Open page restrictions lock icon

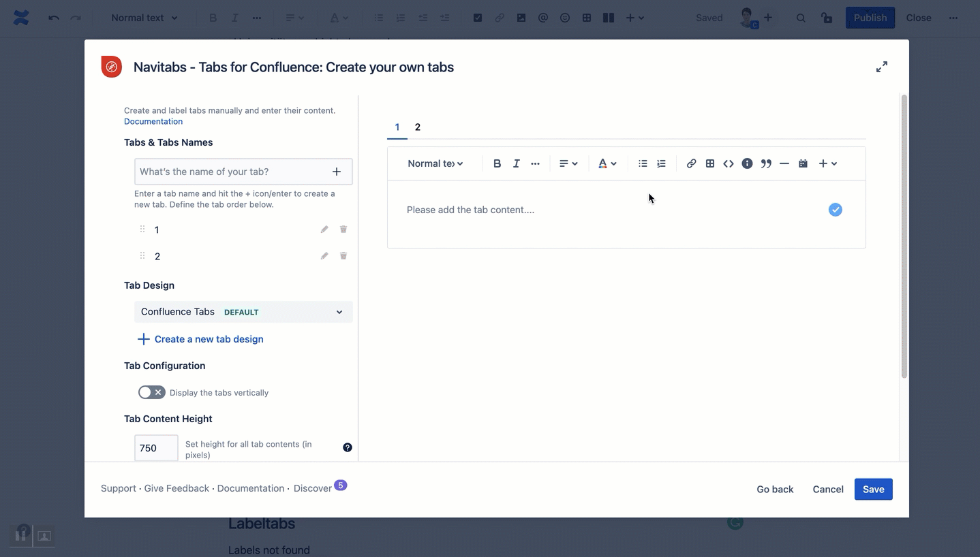(827, 18)
